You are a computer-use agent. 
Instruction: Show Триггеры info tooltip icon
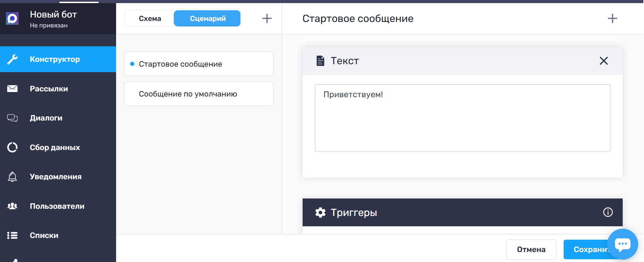(x=608, y=212)
